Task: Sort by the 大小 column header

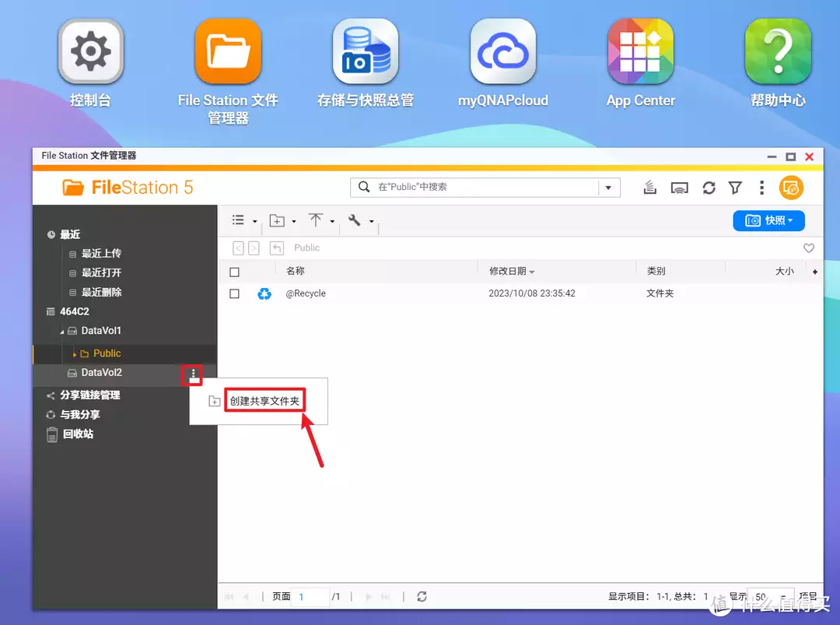Action: [784, 271]
